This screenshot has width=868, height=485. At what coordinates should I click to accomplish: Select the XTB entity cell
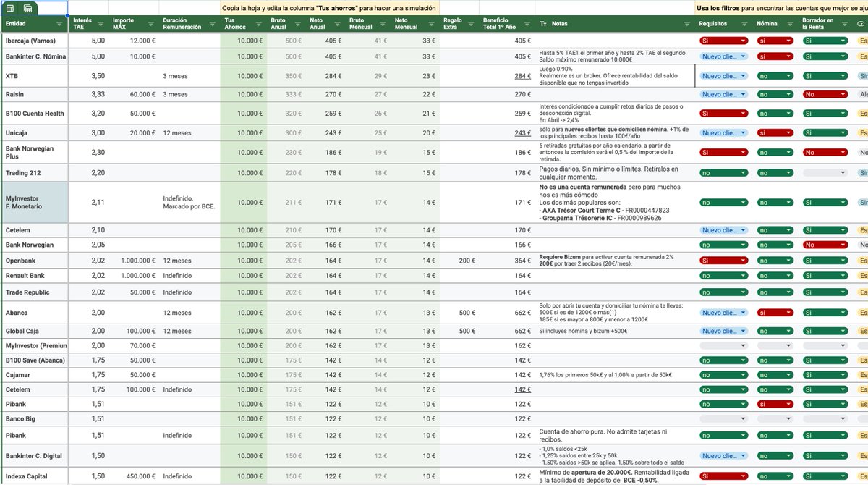click(34, 75)
